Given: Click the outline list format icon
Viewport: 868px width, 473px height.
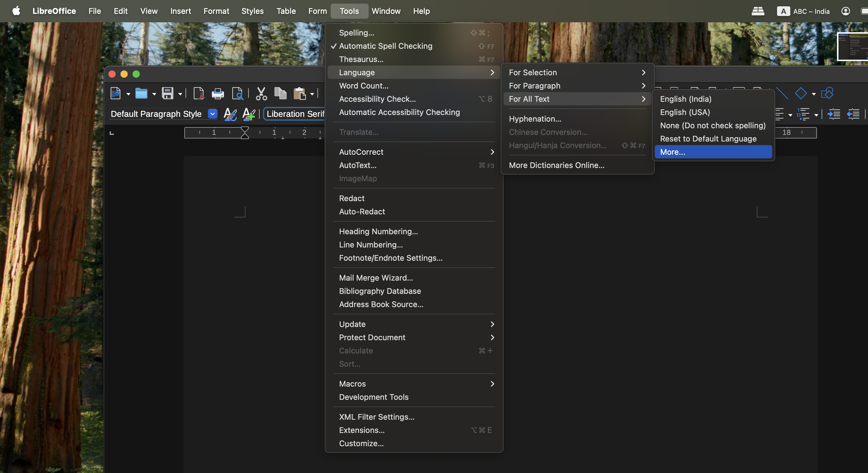Looking at the screenshot, I should [803, 114].
